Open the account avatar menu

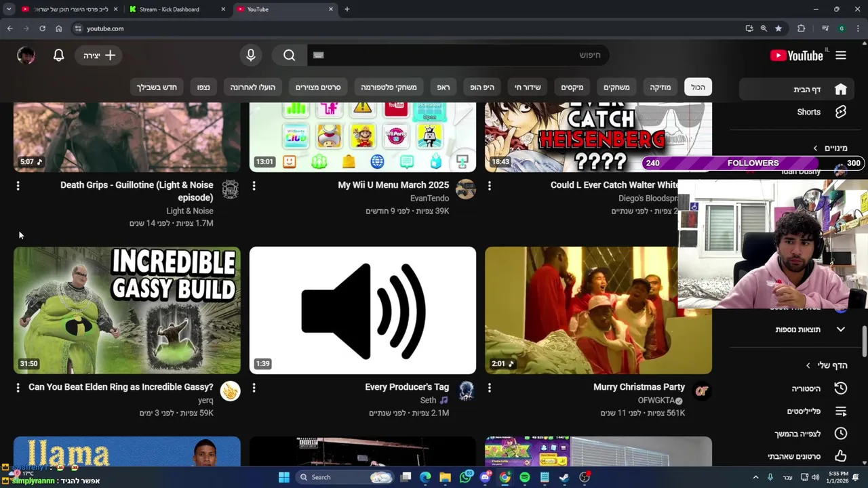pyautogui.click(x=26, y=56)
